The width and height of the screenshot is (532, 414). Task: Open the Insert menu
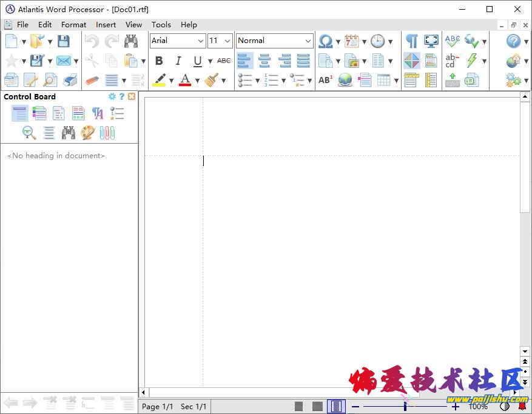point(106,25)
